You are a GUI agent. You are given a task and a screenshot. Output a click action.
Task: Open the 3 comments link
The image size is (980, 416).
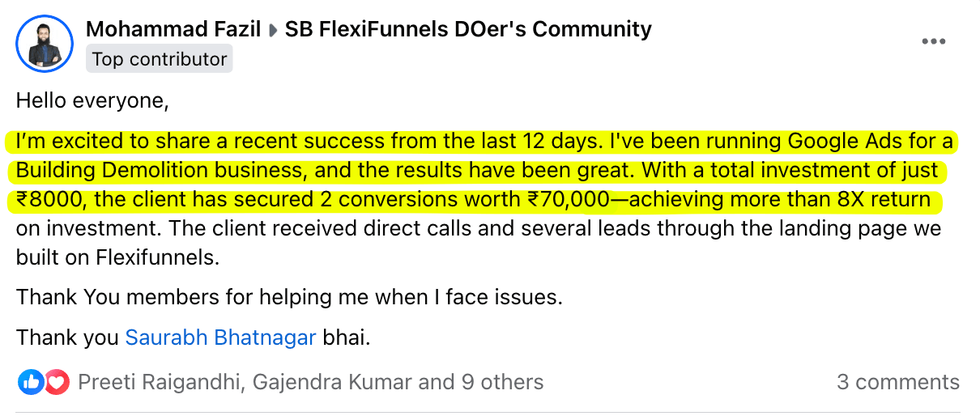pos(897,382)
